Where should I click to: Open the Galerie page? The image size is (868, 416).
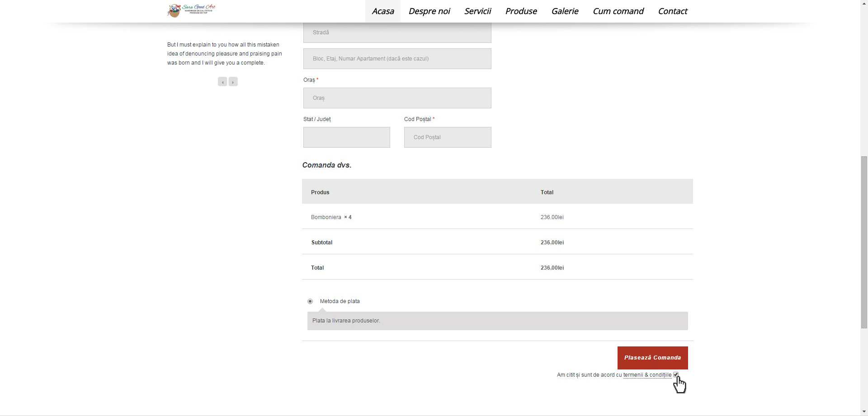565,11
